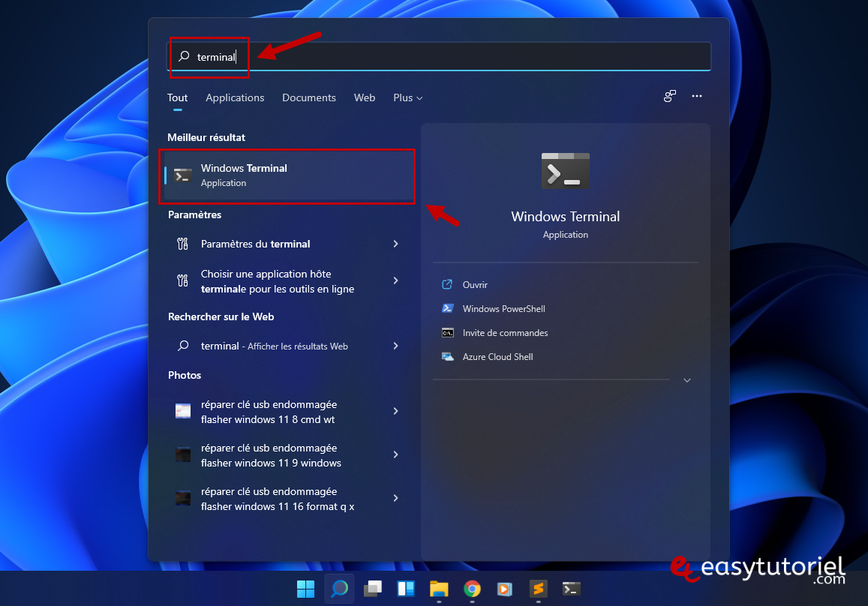This screenshot has height=606, width=868.
Task: Click Ouvrir in preview pane
Action: pyautogui.click(x=475, y=285)
